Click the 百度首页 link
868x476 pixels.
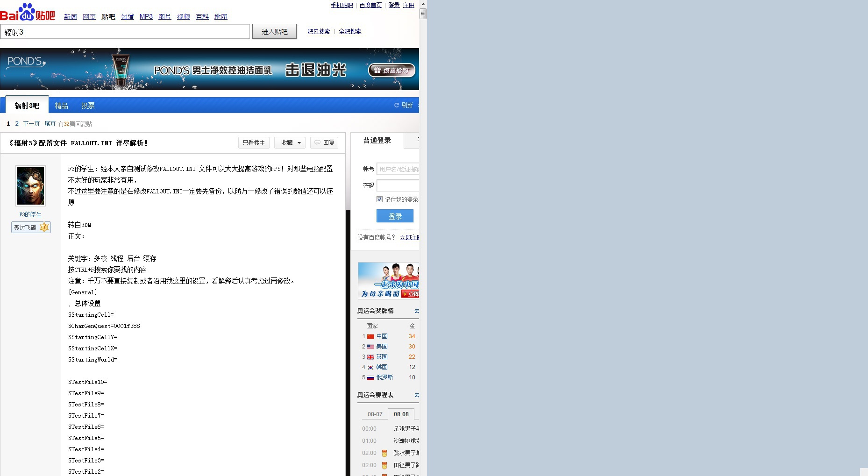coord(370,5)
